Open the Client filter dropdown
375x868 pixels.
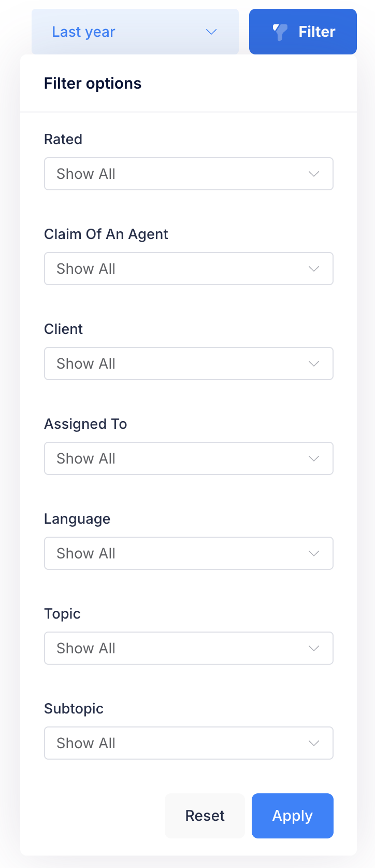(189, 363)
